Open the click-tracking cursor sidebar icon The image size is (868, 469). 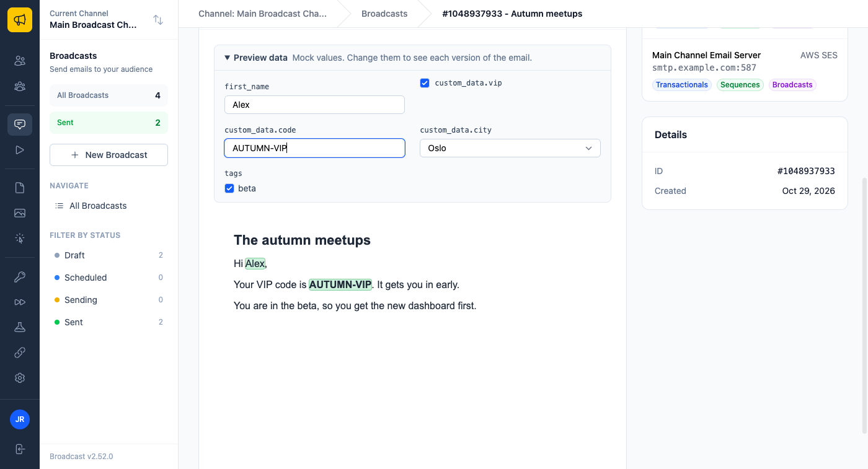pyautogui.click(x=20, y=239)
